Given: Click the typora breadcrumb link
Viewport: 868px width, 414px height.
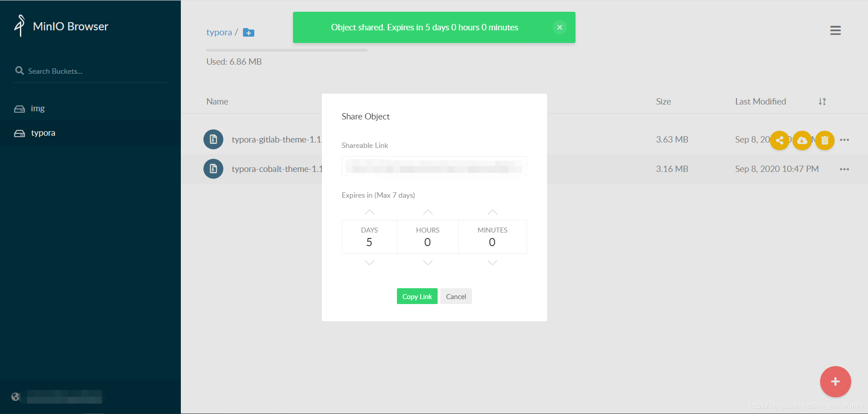Looking at the screenshot, I should (219, 32).
